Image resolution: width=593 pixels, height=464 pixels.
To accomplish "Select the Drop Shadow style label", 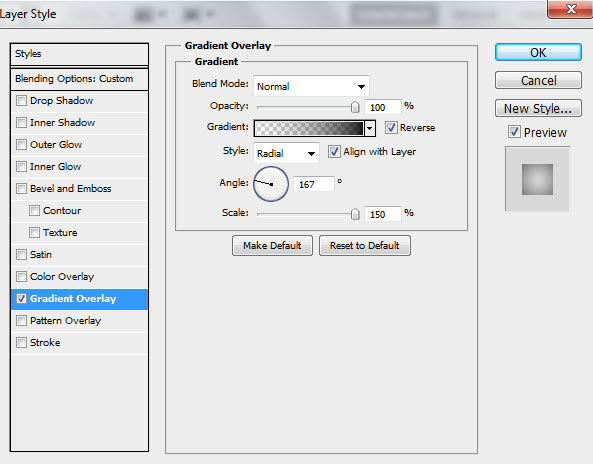I will pos(61,101).
